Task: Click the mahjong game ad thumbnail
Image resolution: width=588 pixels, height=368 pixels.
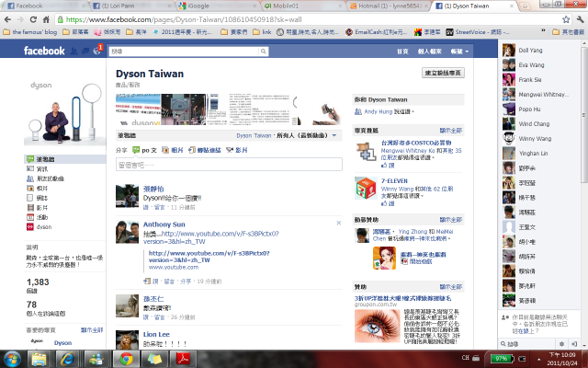Action: (x=384, y=258)
